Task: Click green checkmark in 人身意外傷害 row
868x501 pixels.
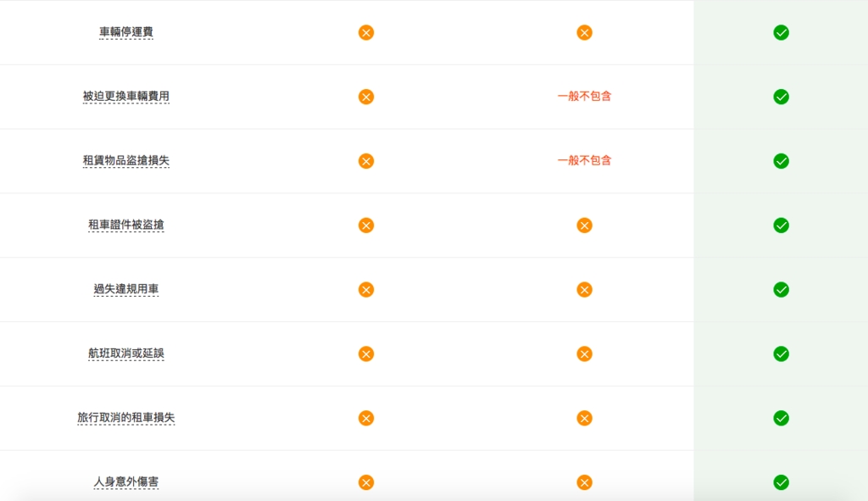Action: [x=781, y=482]
